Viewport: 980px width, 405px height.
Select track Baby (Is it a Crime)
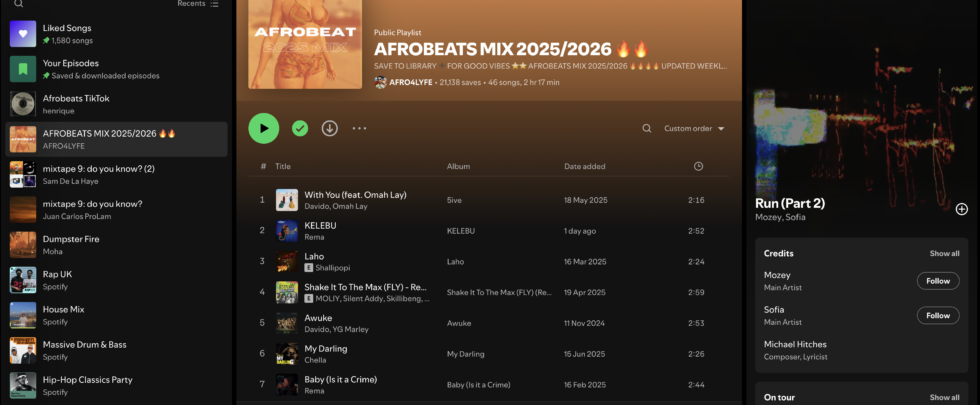click(488, 384)
